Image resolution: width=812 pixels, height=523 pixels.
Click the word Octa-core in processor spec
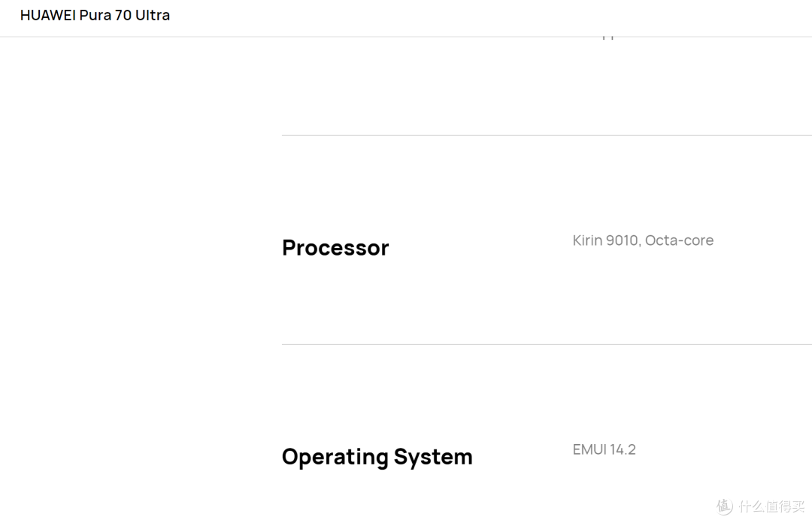[679, 240]
